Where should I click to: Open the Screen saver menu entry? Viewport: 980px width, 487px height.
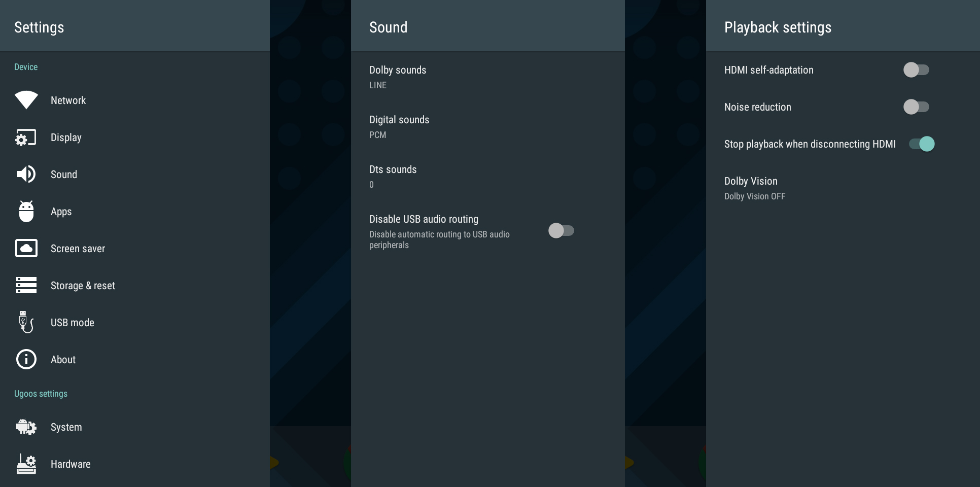135,249
